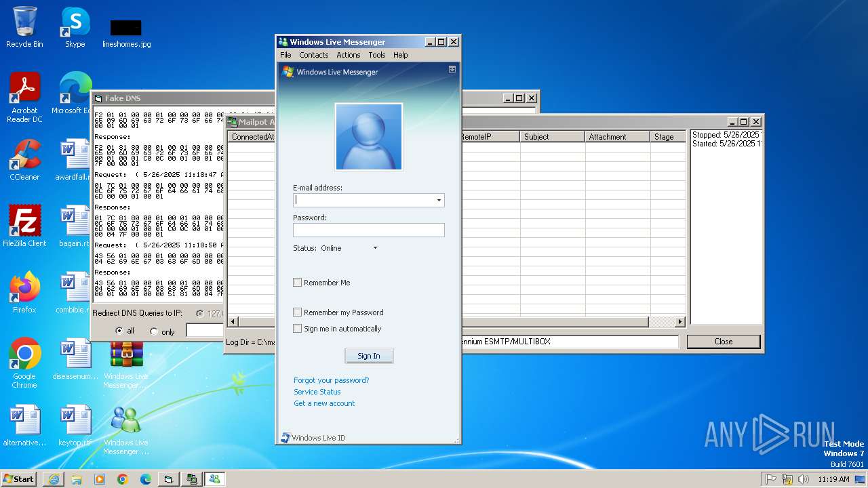Enable the Remember Me checkbox
The image size is (868, 488).
coord(297,283)
